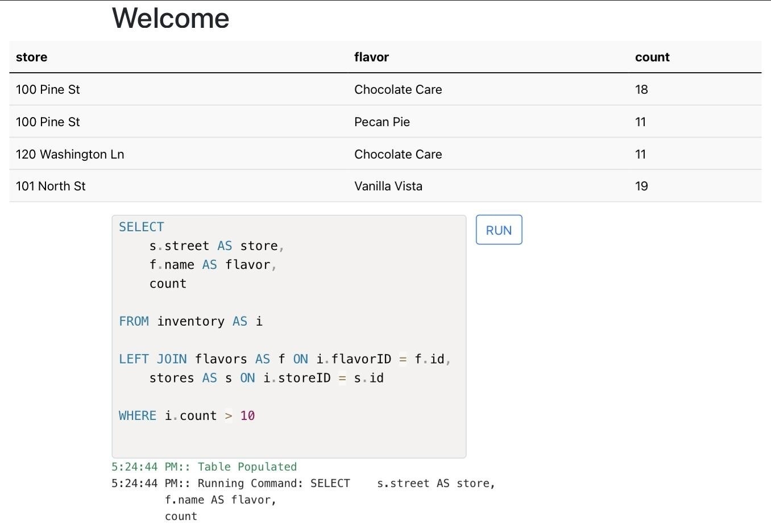Click count 11 in Washington Ln row

coord(640,154)
